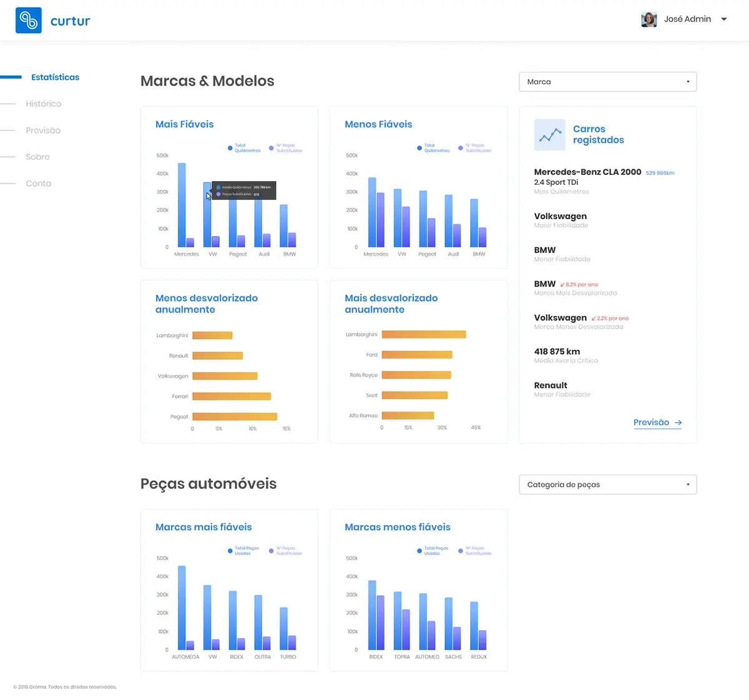Click the 2.2% por ano indicator
Image resolution: width=749 pixels, height=700 pixels.
[610, 318]
